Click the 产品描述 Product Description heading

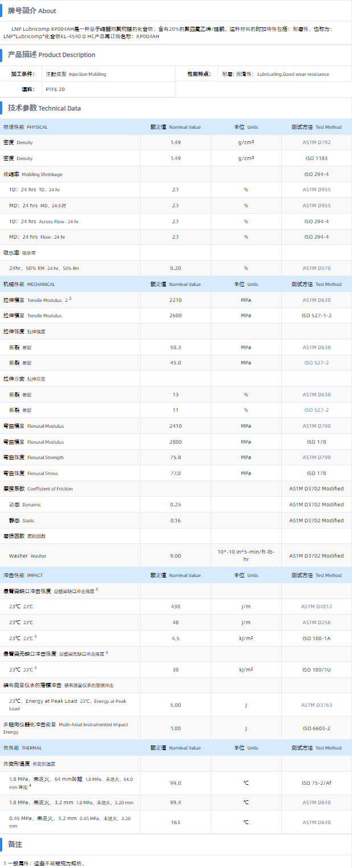pyautogui.click(x=51, y=55)
